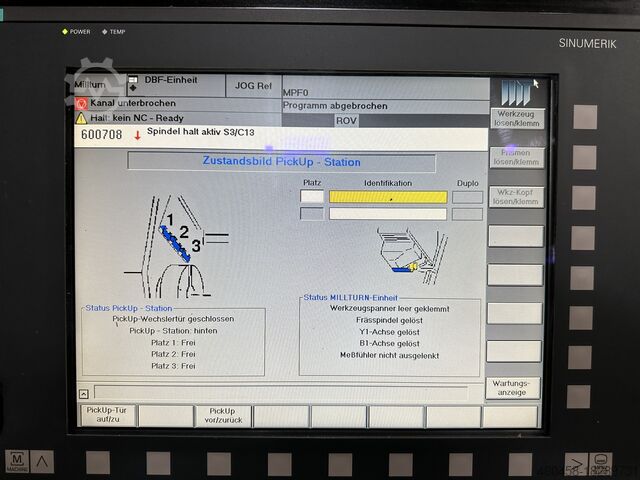Click the yellow Identifikation field
640x480 pixels.
click(388, 197)
